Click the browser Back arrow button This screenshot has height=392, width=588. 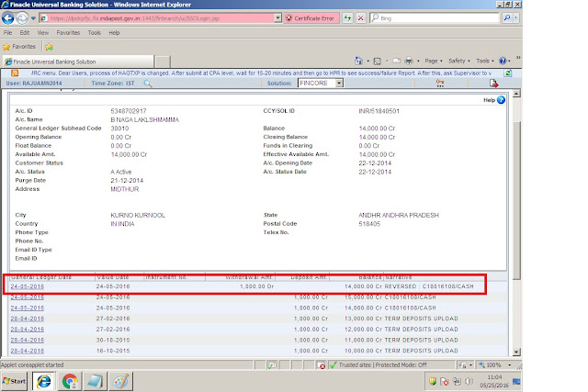coord(8,18)
